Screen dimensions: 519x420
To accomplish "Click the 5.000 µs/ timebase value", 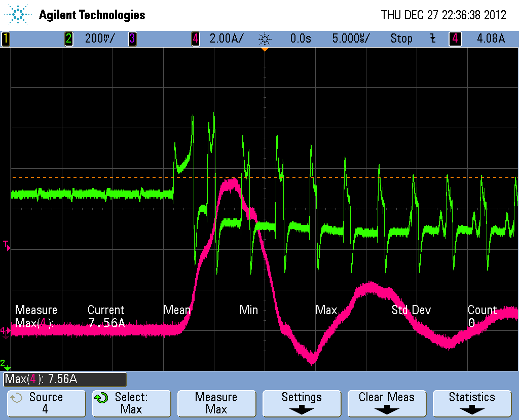I will [x=351, y=39].
